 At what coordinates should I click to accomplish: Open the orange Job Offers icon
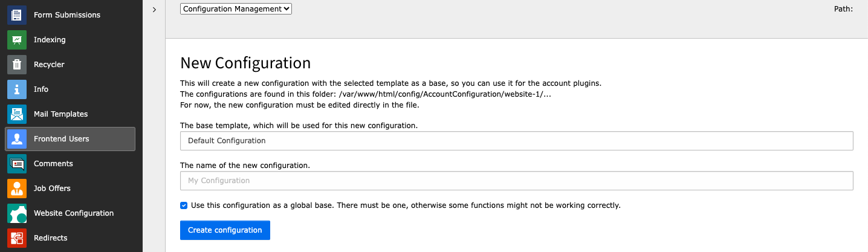click(17, 188)
